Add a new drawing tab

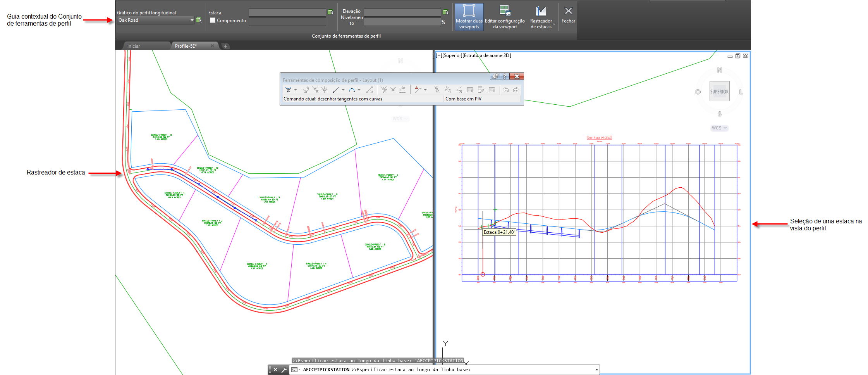pyautogui.click(x=226, y=46)
